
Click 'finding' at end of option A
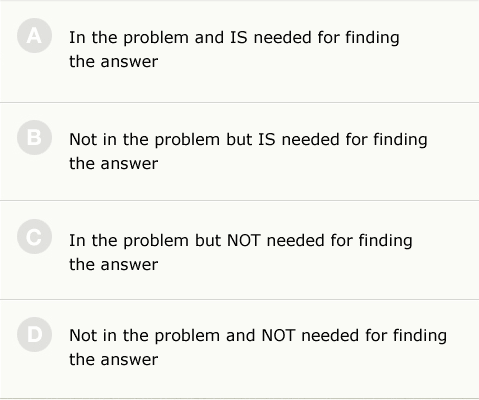click(372, 38)
